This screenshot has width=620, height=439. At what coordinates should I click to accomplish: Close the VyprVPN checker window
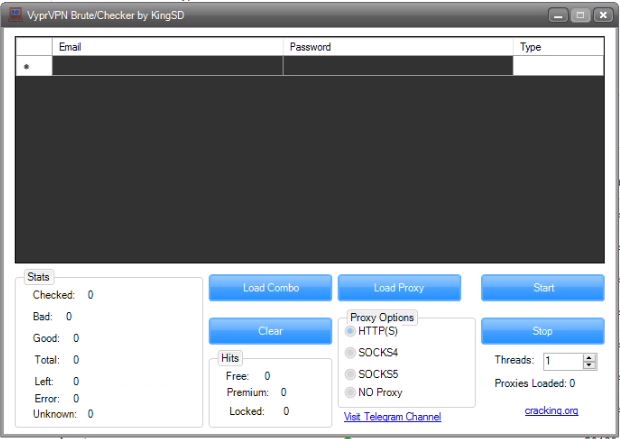[603, 15]
